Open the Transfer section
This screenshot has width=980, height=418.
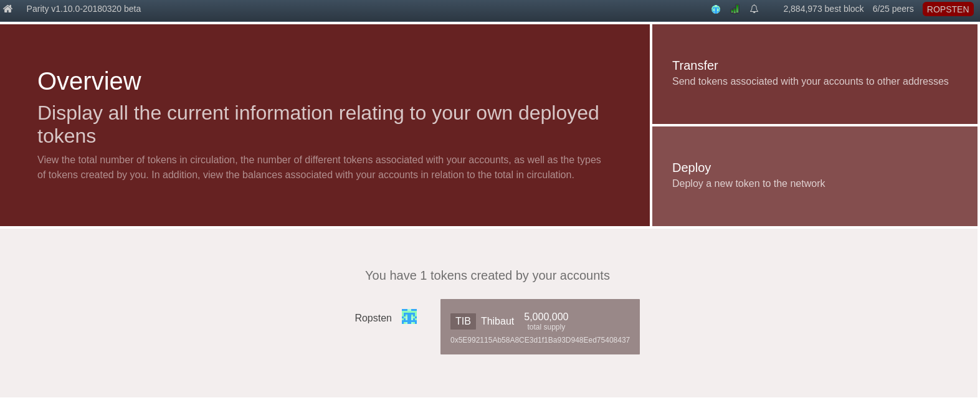pyautogui.click(x=815, y=74)
